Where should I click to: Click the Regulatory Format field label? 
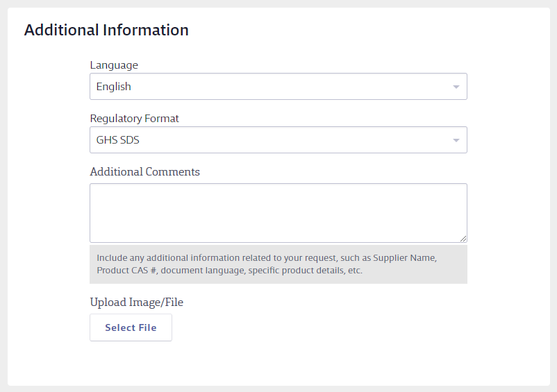134,118
